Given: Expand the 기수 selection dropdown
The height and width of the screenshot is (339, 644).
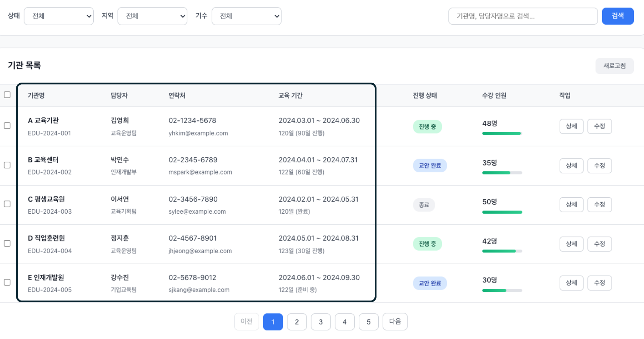Looking at the screenshot, I should [x=246, y=16].
